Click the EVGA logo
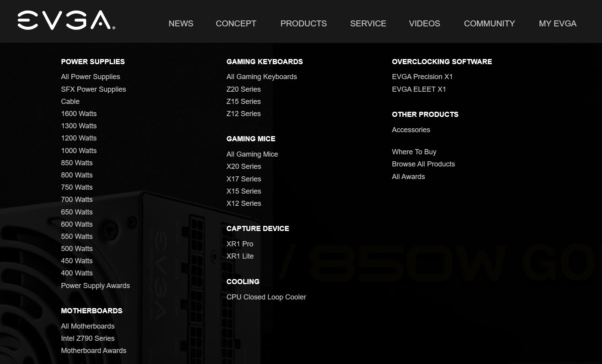Viewport: 602px width, 364px height. (66, 20)
